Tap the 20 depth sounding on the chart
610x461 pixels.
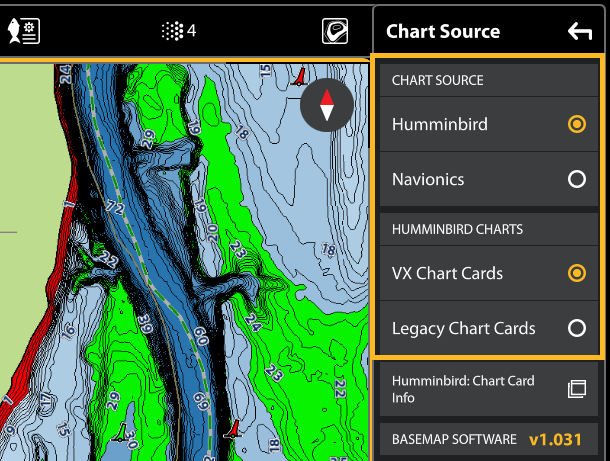pyautogui.click(x=212, y=233)
